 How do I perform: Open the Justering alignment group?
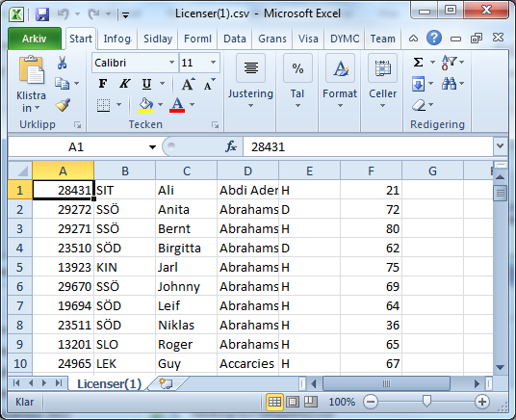coord(250,82)
